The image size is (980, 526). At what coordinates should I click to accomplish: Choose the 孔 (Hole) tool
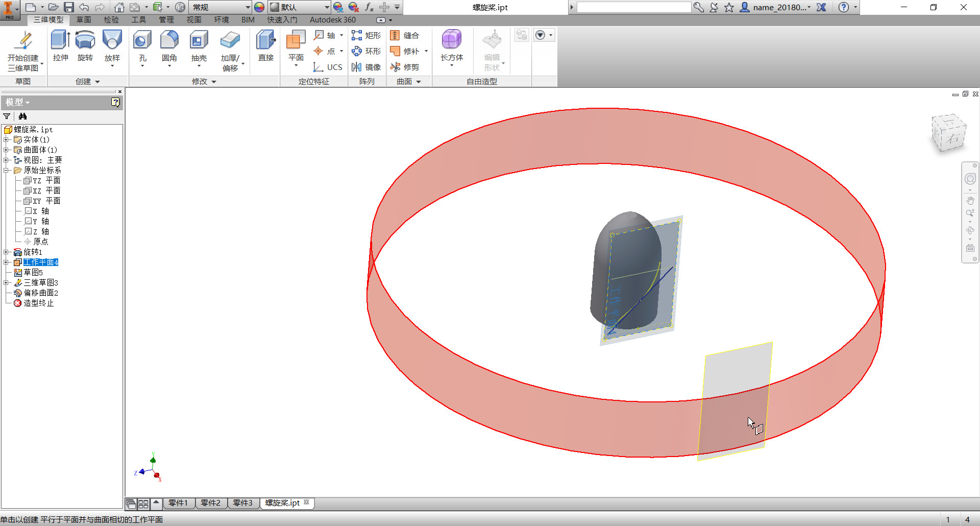click(x=142, y=47)
